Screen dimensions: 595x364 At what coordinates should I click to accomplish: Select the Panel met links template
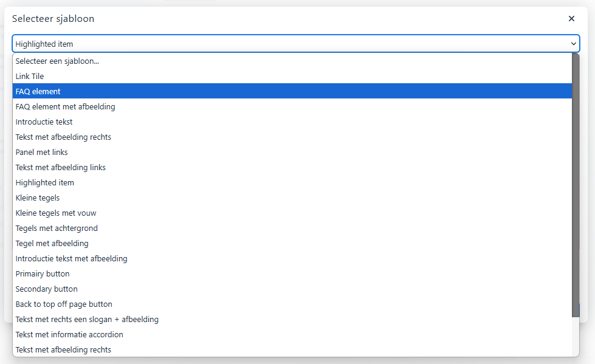tap(42, 152)
